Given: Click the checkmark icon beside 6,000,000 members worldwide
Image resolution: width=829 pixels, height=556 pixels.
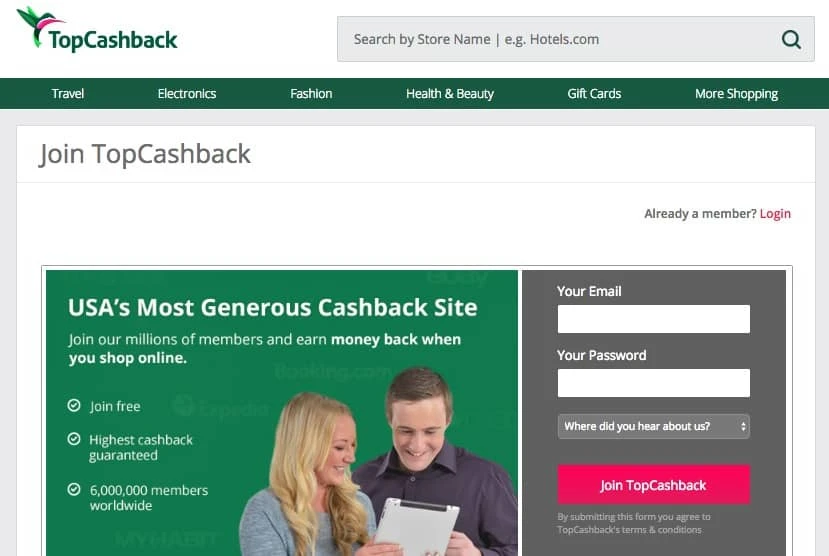Looking at the screenshot, I should pyautogui.click(x=74, y=489).
